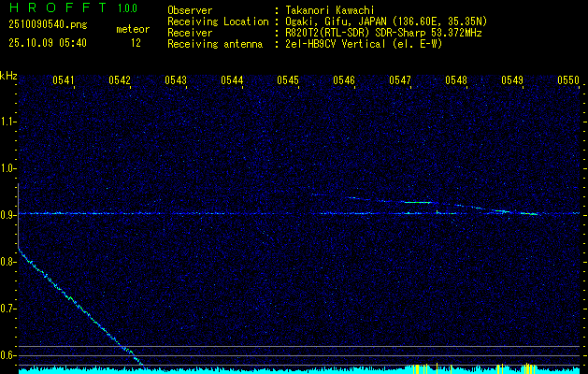Viewport: 588px width, 374px height.
Task: Click the 0541 time marker
Action: click(x=64, y=81)
